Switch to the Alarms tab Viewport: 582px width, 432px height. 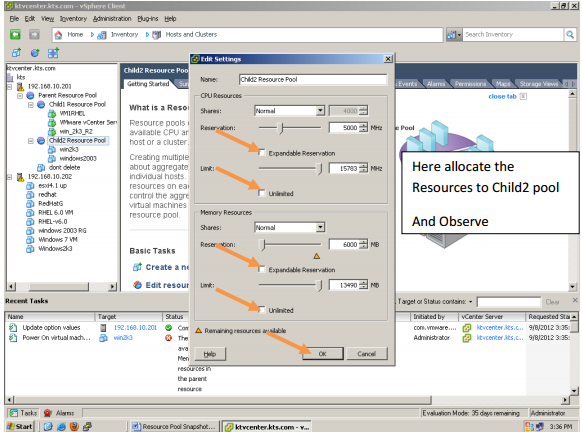click(x=436, y=84)
